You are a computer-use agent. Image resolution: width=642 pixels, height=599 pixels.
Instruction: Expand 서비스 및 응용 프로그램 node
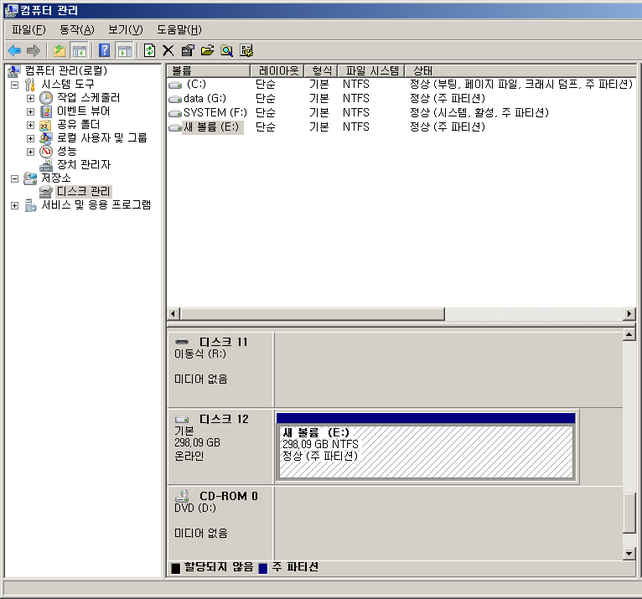click(x=15, y=205)
